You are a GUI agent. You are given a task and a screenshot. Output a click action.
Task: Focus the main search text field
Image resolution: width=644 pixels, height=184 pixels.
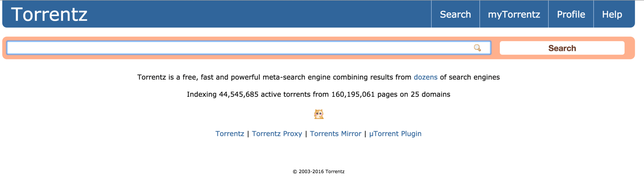click(249, 48)
